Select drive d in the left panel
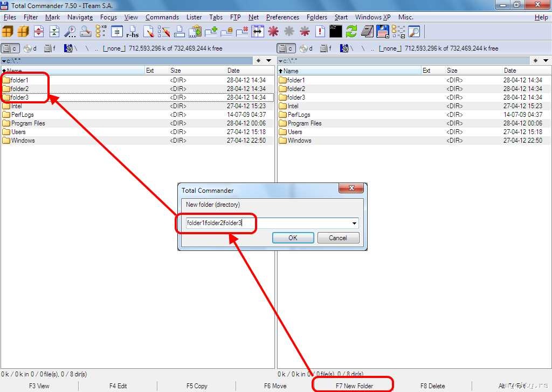This screenshot has height=392, width=552. [x=30, y=48]
